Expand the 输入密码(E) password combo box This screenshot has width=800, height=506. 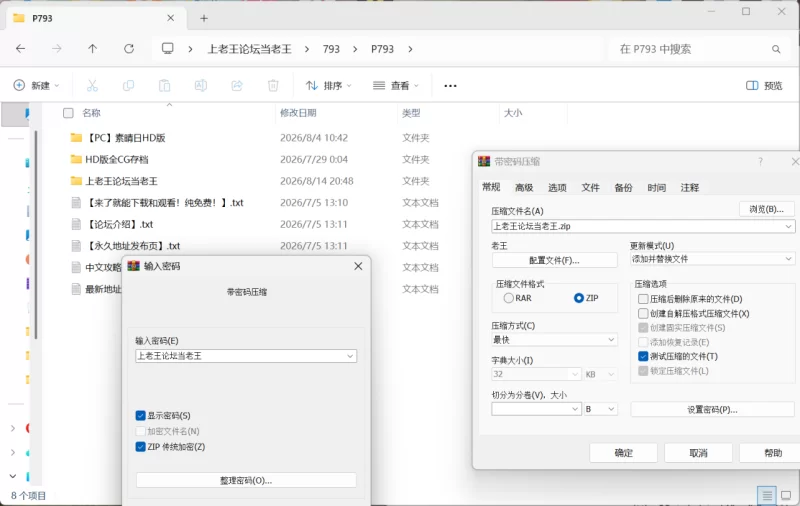(350, 356)
